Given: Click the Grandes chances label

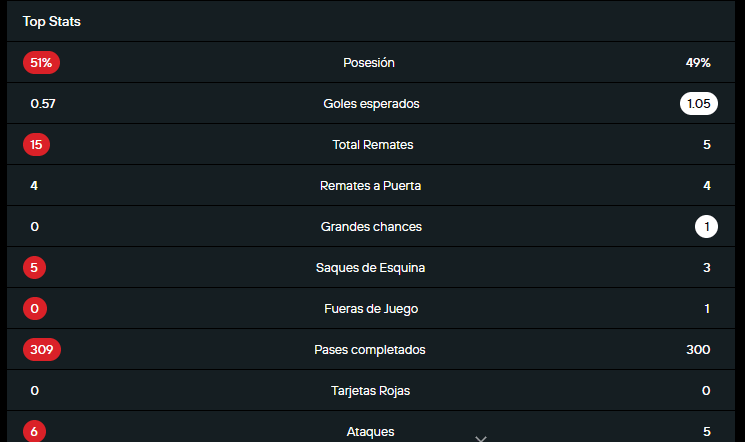Looking at the screenshot, I should point(371,226).
